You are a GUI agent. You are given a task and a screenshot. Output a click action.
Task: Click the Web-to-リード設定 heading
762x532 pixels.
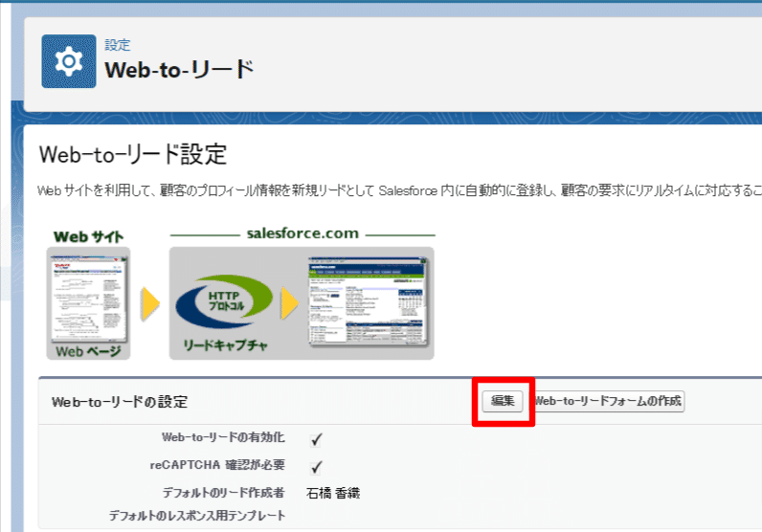(133, 155)
